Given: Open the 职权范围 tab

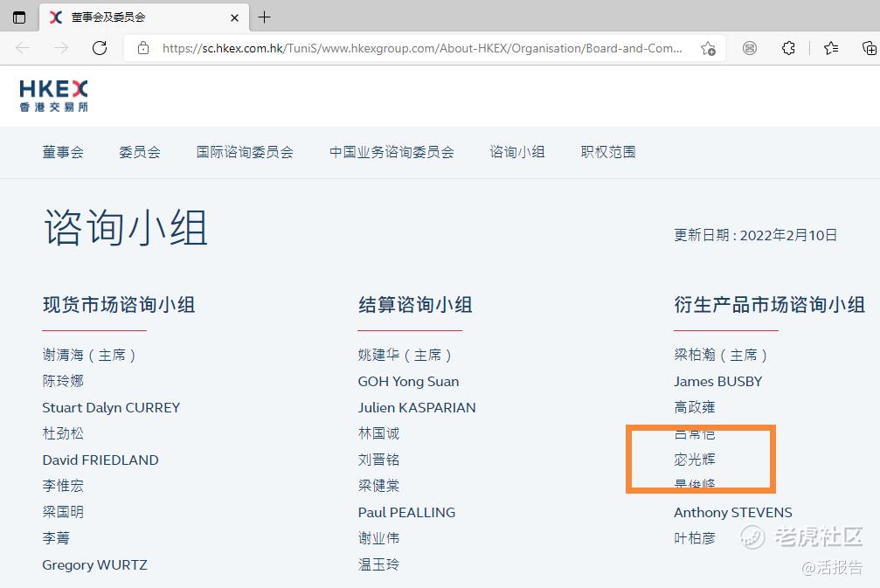Looking at the screenshot, I should point(608,152).
